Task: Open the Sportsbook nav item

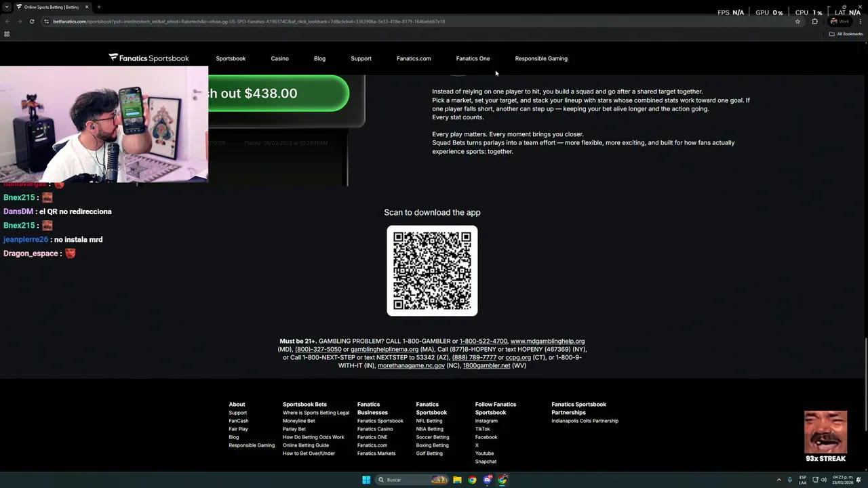Action: 231,58
